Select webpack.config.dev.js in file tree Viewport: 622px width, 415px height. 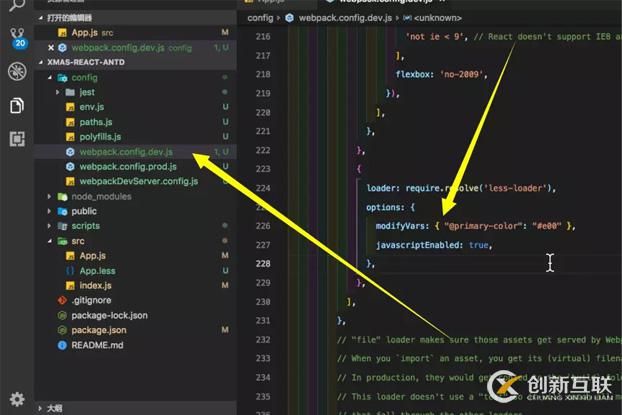[x=135, y=152]
